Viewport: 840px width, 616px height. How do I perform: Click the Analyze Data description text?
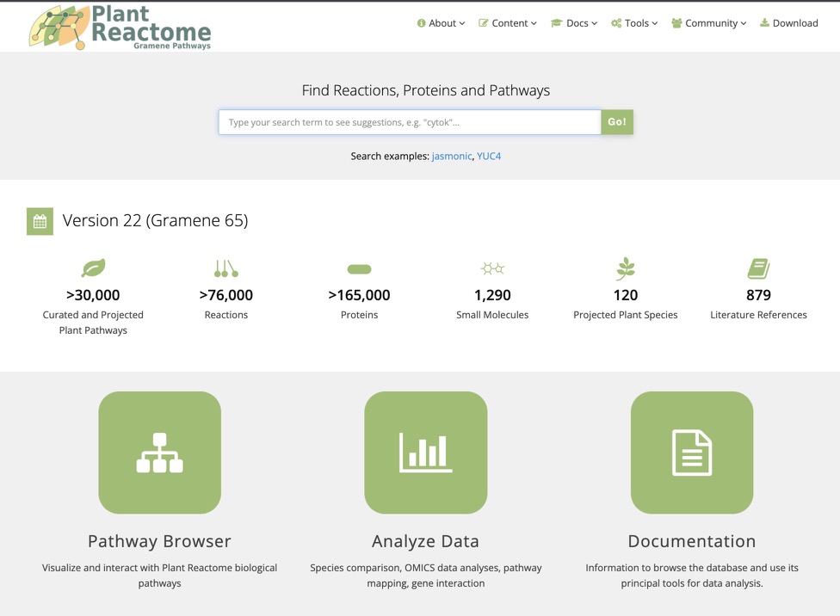426,576
